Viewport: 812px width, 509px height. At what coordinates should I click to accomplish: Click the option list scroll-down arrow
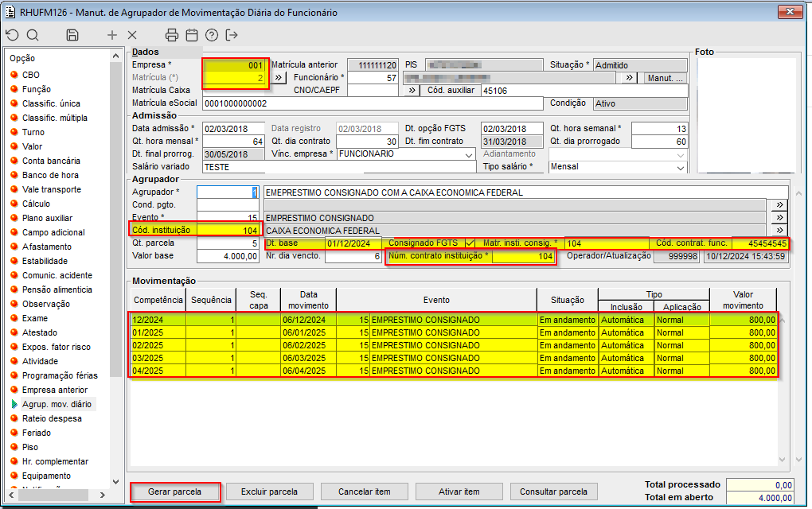[x=115, y=482]
